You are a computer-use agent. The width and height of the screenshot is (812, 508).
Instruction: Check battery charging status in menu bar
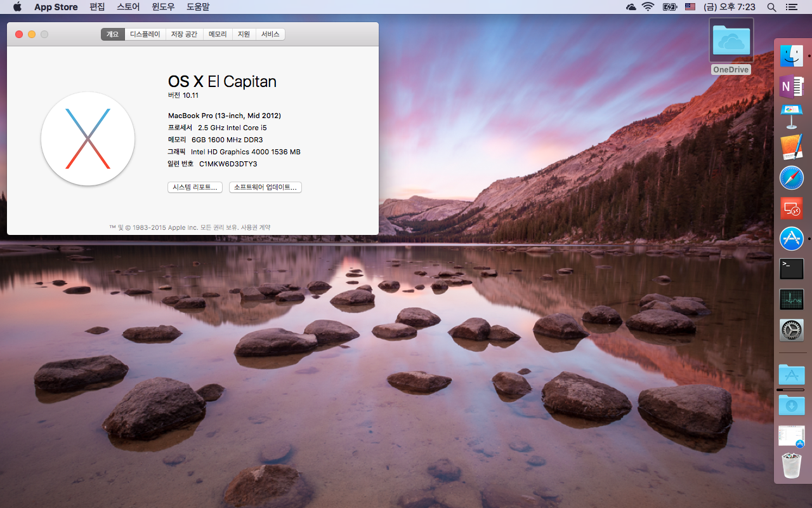(670, 7)
